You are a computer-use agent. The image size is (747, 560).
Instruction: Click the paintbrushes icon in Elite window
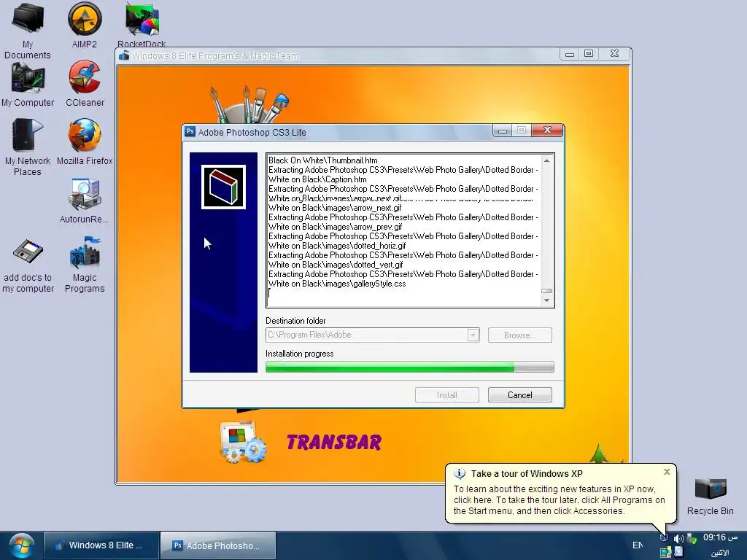[x=249, y=105]
